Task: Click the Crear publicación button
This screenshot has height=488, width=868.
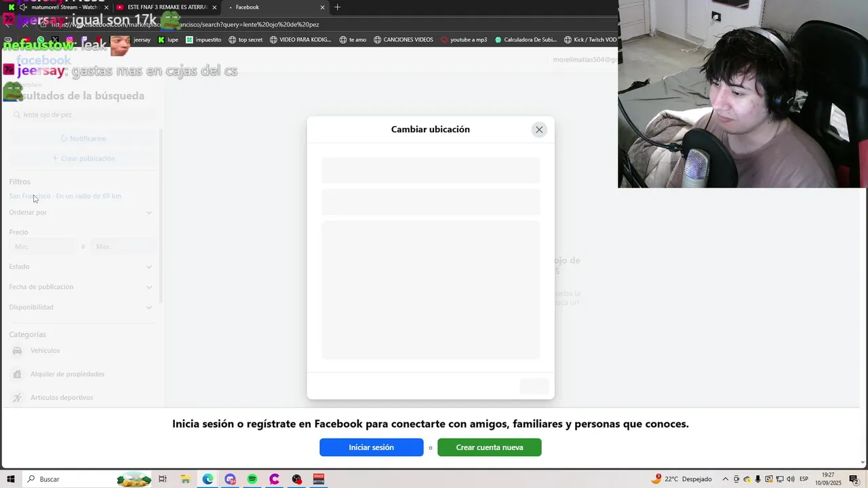Action: 83,159
